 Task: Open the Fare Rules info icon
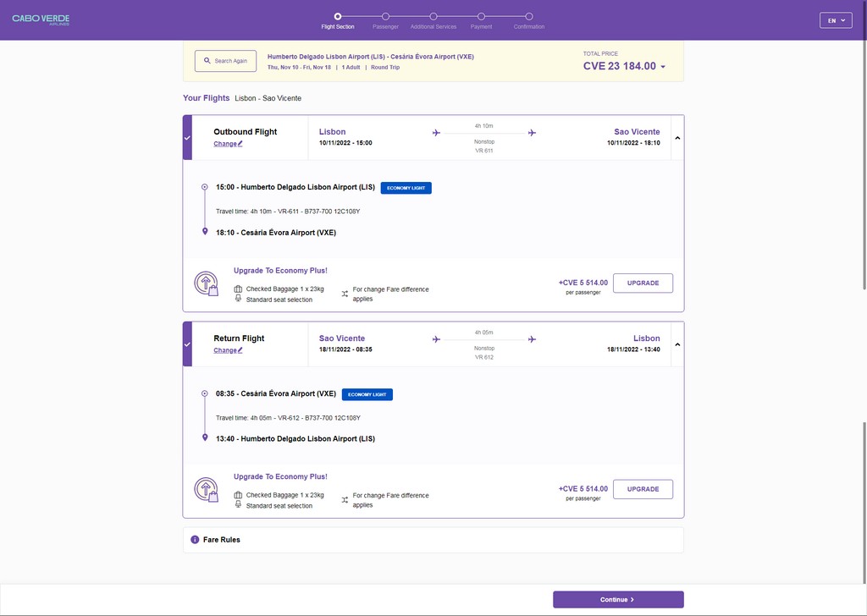click(x=195, y=540)
